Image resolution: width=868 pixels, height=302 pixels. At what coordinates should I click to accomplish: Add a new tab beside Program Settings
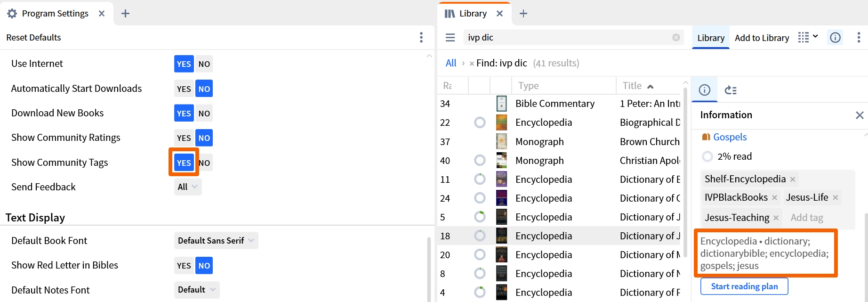[125, 13]
